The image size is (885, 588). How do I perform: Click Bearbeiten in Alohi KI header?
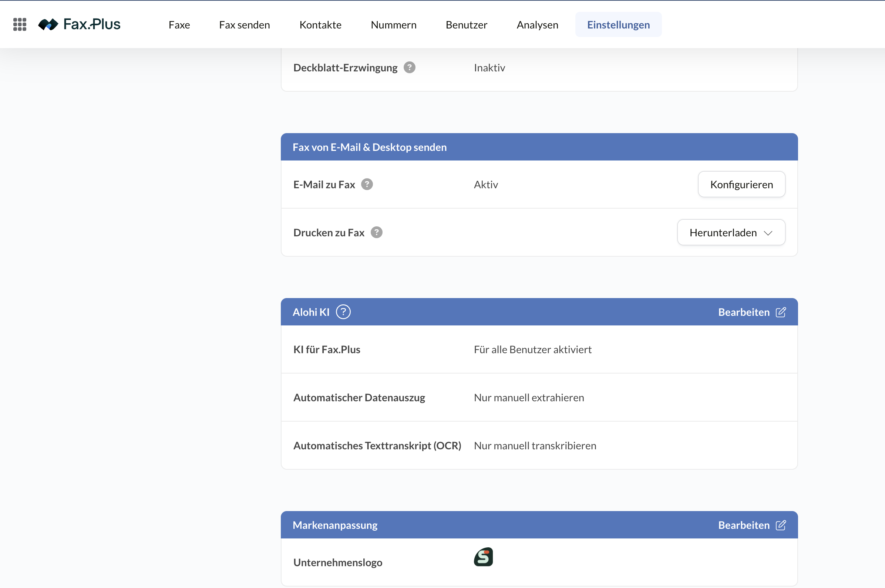744,312
